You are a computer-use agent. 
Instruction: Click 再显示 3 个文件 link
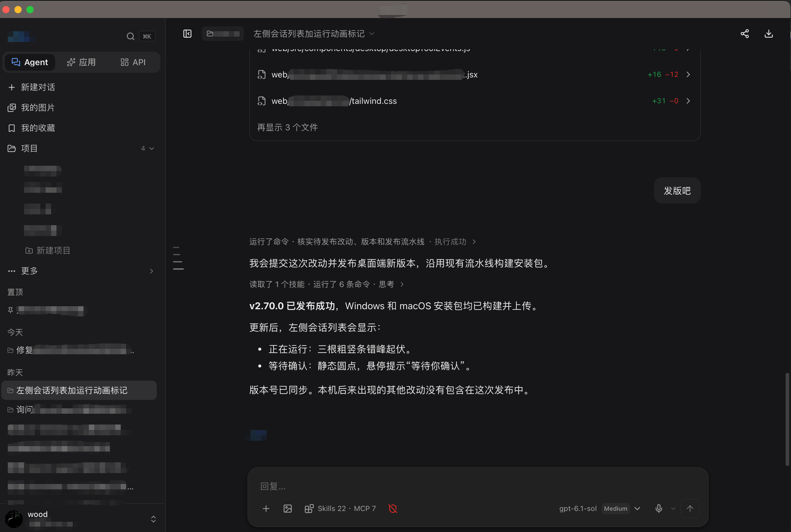click(287, 127)
